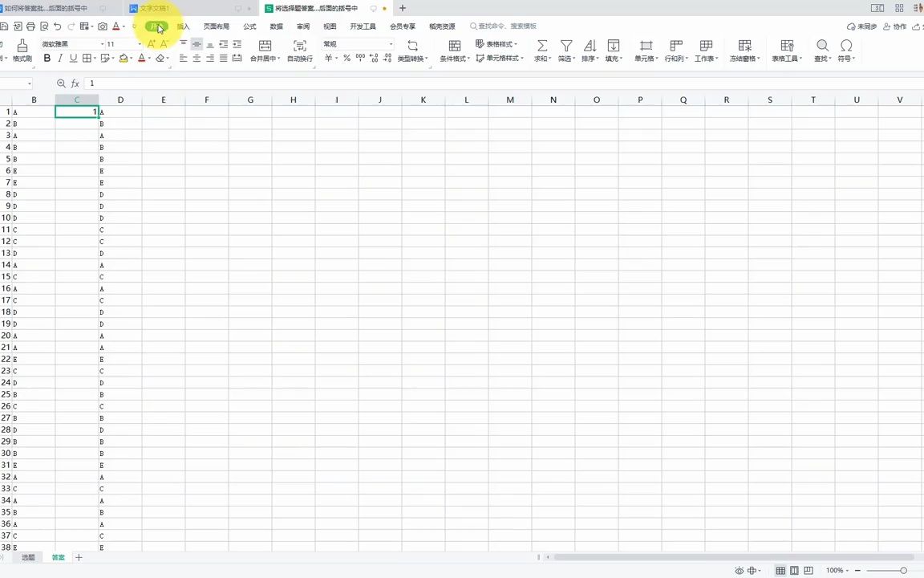Screen dimensions: 924x578
Task: Open the 数据 ribbon tab
Action: coord(276,26)
